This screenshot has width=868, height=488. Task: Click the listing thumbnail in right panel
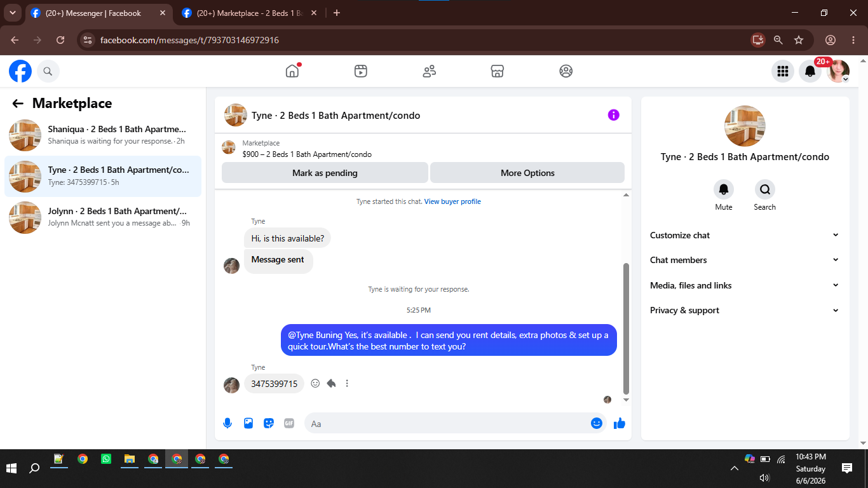pos(745,126)
